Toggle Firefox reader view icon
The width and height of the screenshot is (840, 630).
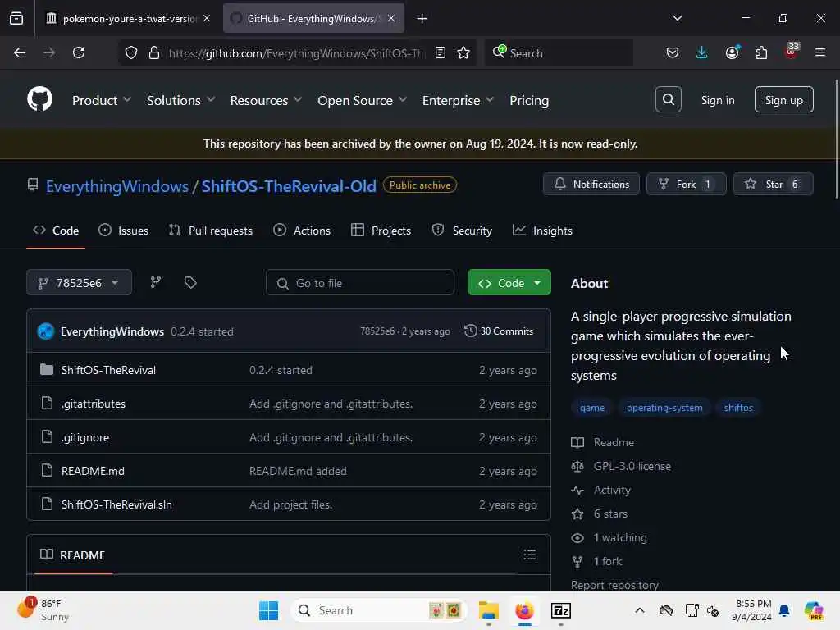click(x=441, y=52)
